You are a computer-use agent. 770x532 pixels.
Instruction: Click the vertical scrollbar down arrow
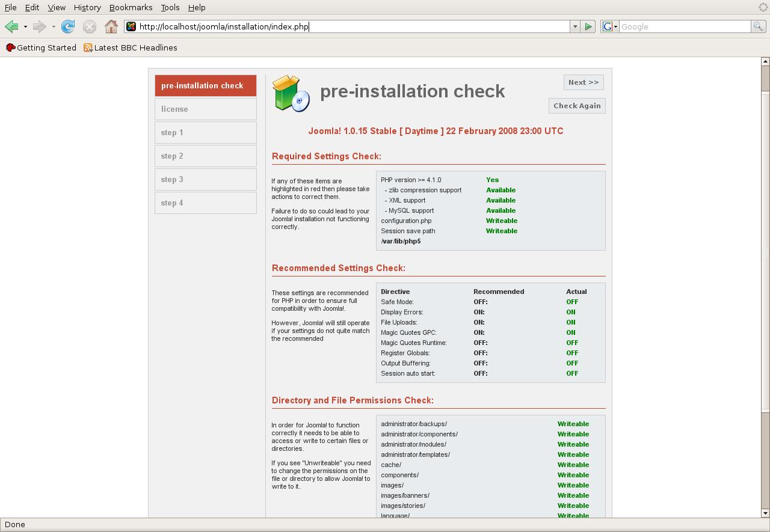click(765, 513)
